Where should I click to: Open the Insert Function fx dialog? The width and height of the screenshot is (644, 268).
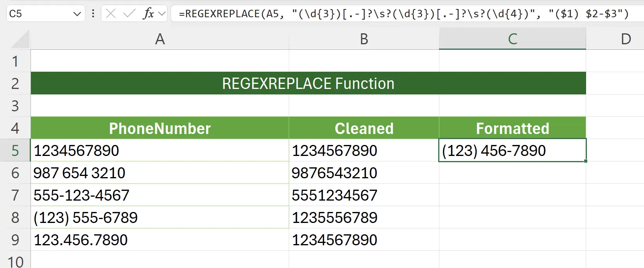point(148,14)
